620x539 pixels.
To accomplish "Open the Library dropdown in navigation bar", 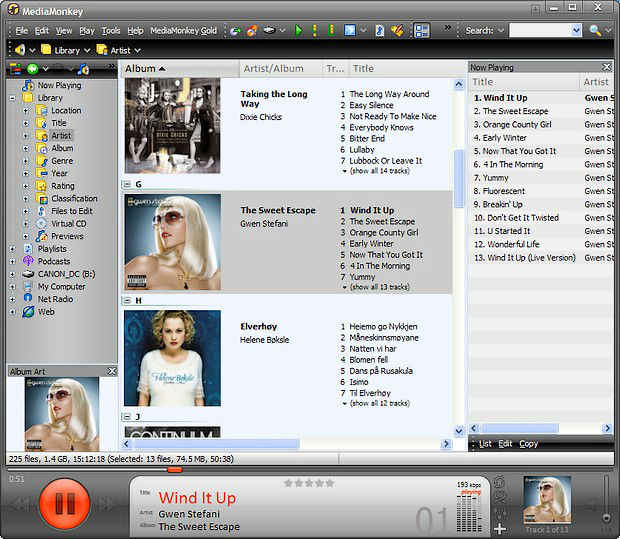I will point(87,51).
